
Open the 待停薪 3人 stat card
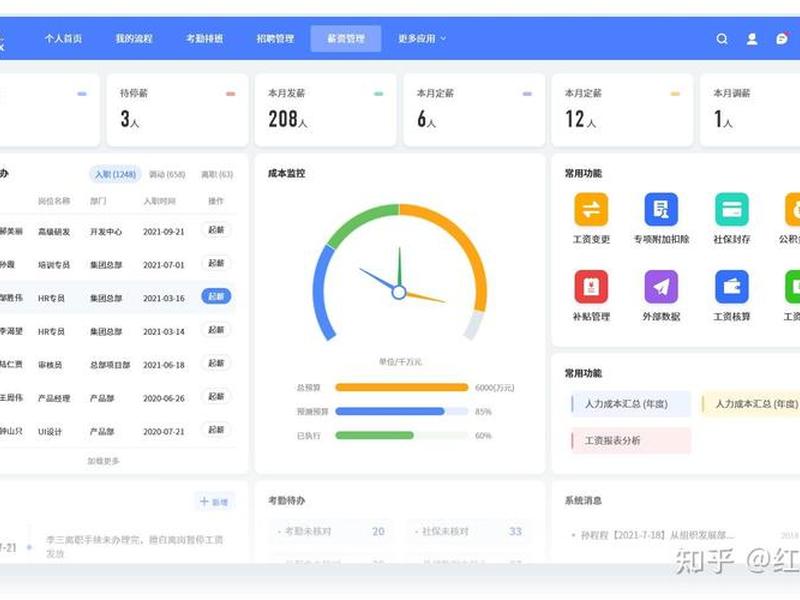click(178, 110)
